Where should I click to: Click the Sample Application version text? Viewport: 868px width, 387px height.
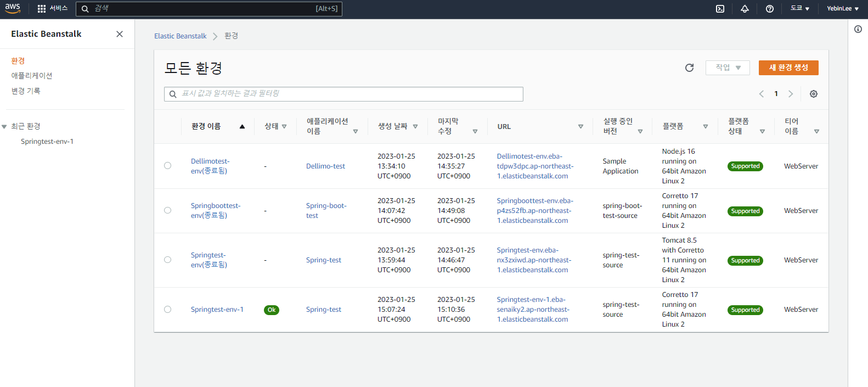point(621,166)
